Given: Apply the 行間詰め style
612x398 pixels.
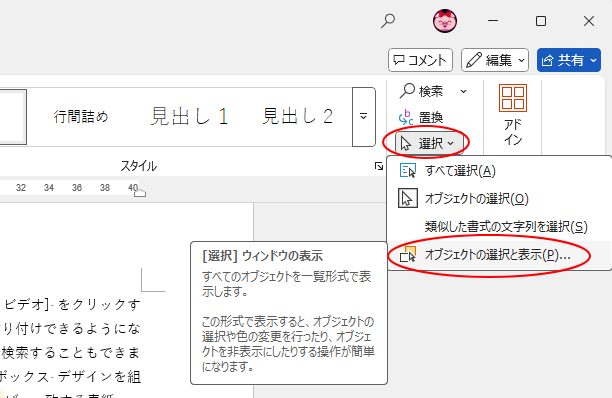Looking at the screenshot, I should point(81,116).
